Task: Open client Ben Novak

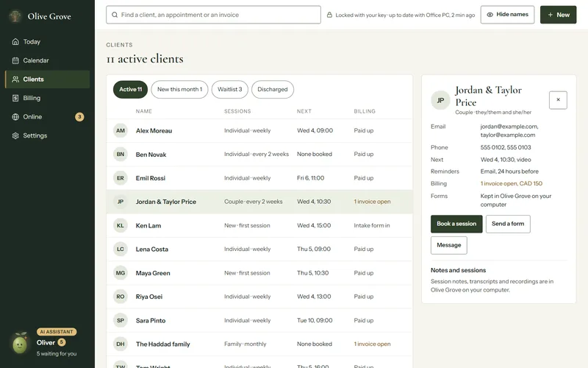Action: click(259, 155)
